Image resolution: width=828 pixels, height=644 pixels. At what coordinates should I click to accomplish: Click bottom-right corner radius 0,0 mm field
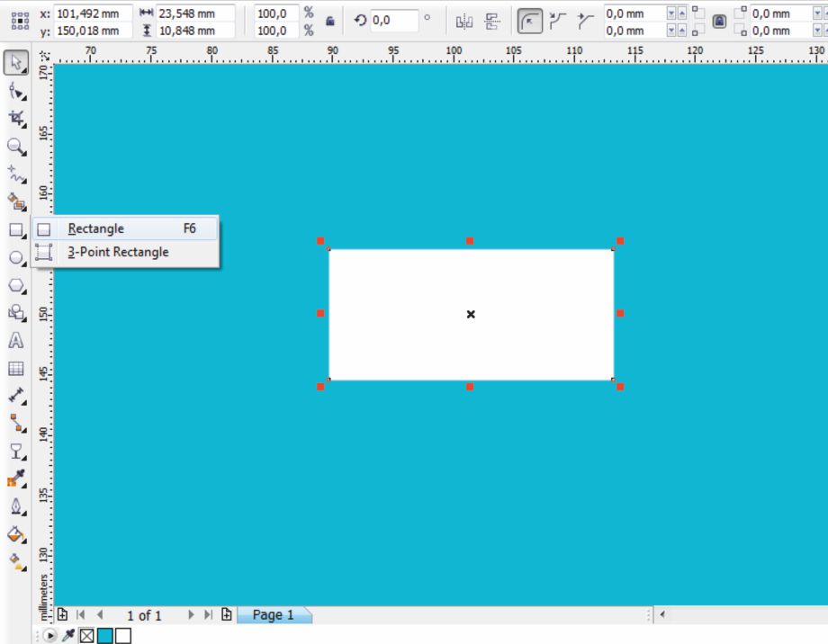(780, 31)
